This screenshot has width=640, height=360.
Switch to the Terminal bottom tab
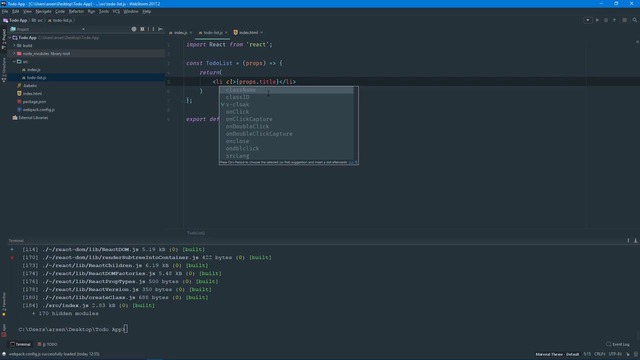tap(20, 344)
